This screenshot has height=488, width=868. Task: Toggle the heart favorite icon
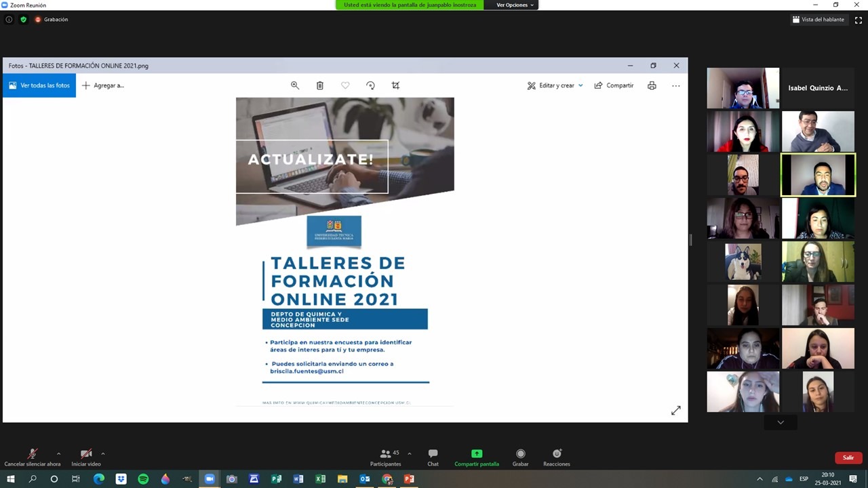tap(345, 85)
